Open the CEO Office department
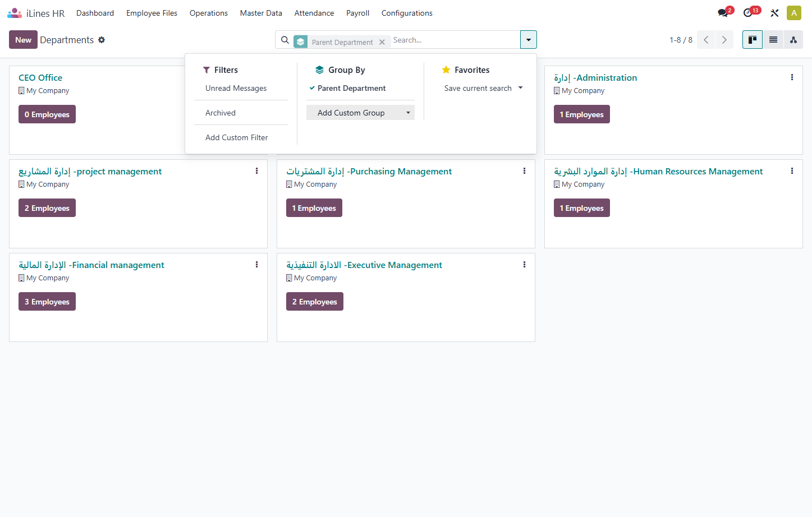This screenshot has height=517, width=812. [x=40, y=77]
